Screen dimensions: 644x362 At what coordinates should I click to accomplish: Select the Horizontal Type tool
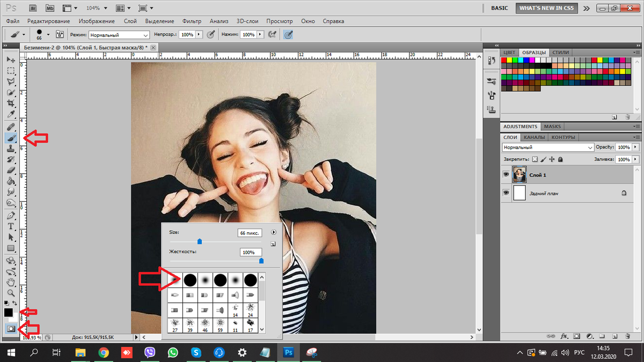coord(11,226)
